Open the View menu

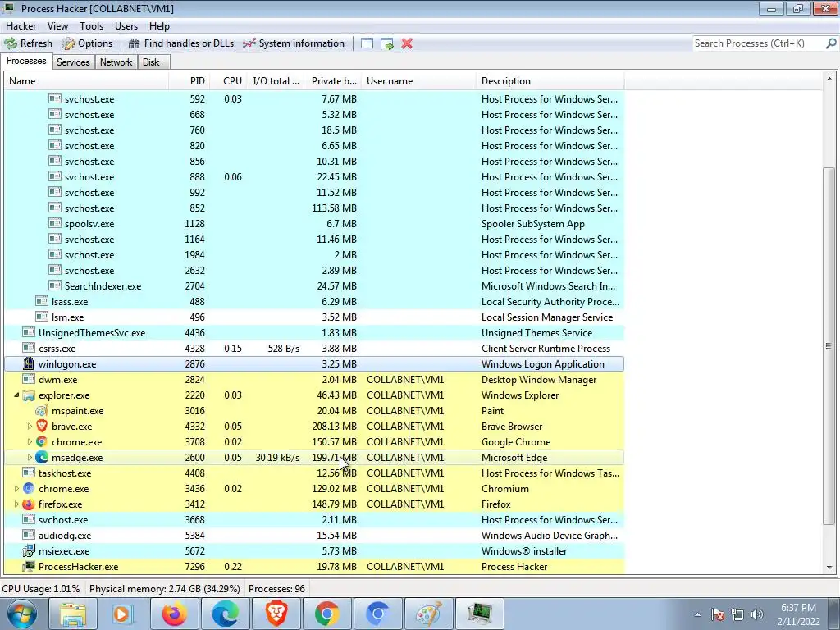[57, 25]
